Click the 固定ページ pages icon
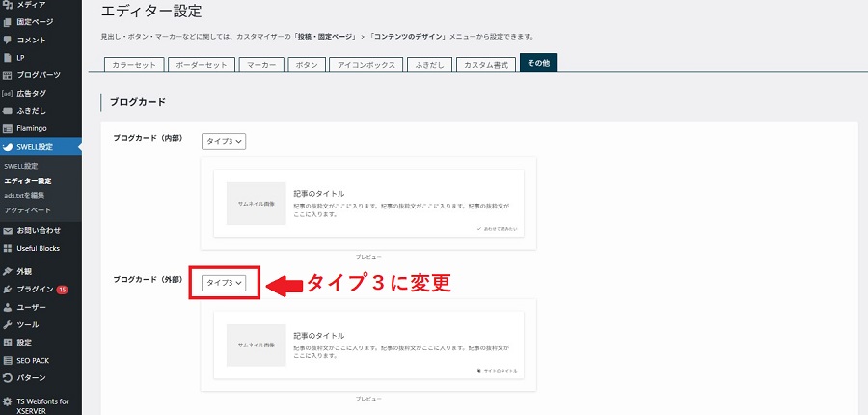The image size is (868, 415). click(x=7, y=22)
